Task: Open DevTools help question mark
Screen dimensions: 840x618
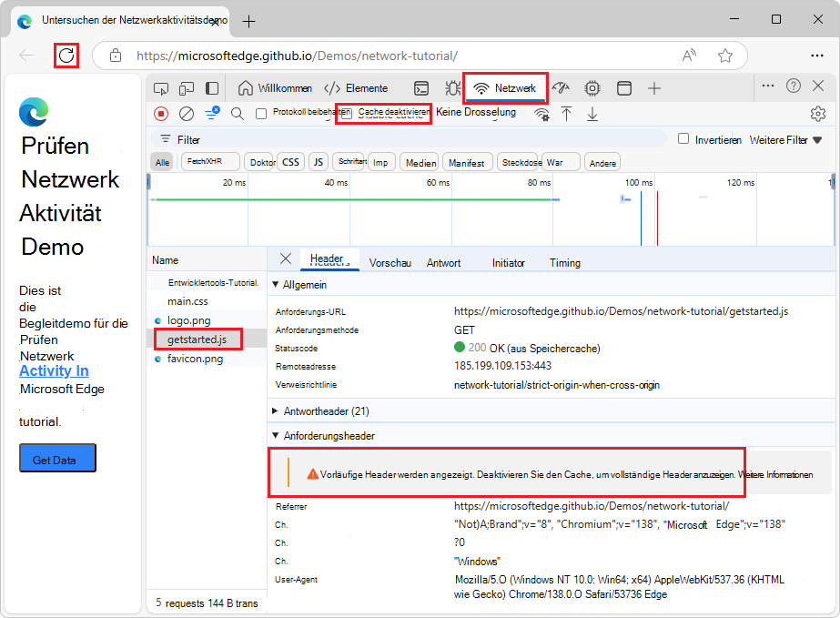Action: click(x=794, y=86)
